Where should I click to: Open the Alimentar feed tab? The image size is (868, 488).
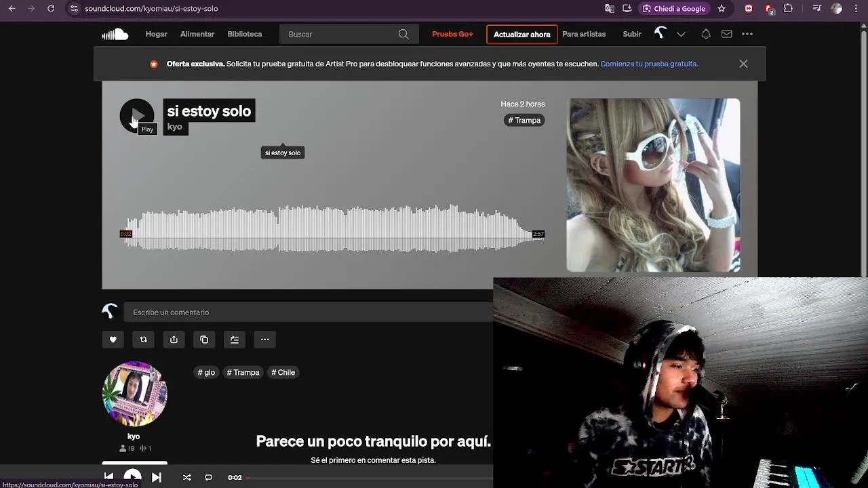pyautogui.click(x=197, y=34)
